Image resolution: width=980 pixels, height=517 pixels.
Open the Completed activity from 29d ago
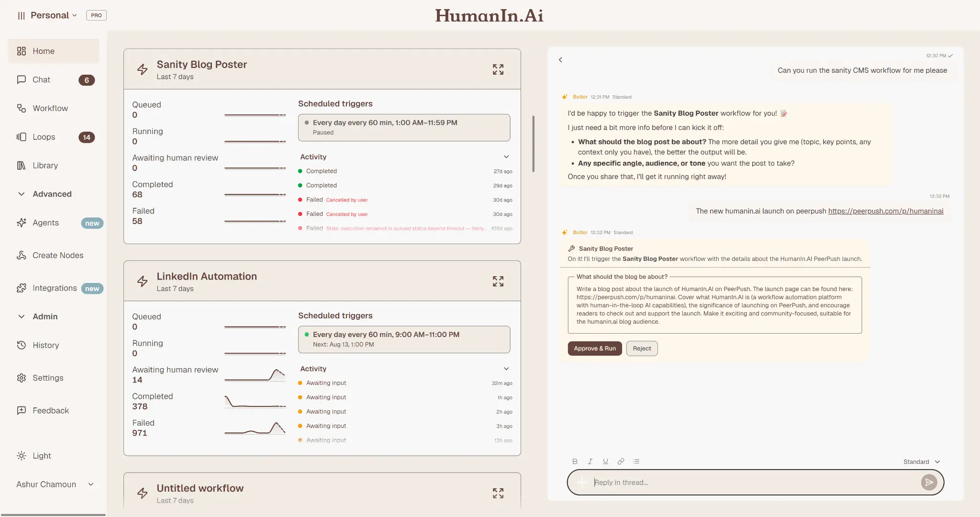pos(405,186)
